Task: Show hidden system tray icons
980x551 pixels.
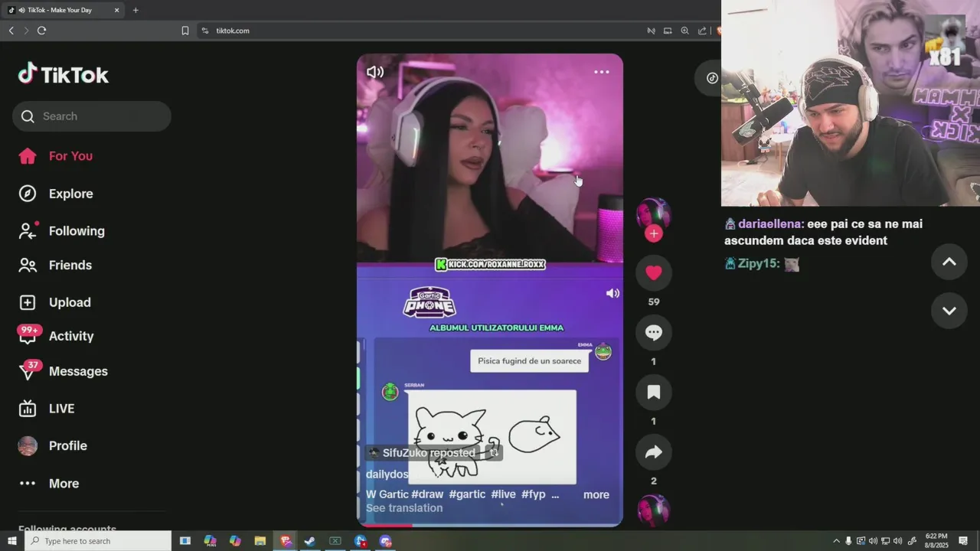Action: (x=836, y=541)
